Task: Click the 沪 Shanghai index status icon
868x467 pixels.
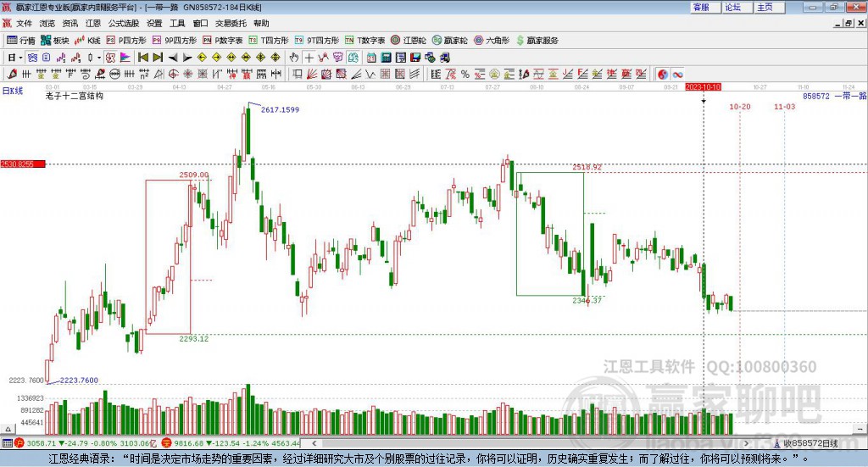Action: (x=19, y=443)
